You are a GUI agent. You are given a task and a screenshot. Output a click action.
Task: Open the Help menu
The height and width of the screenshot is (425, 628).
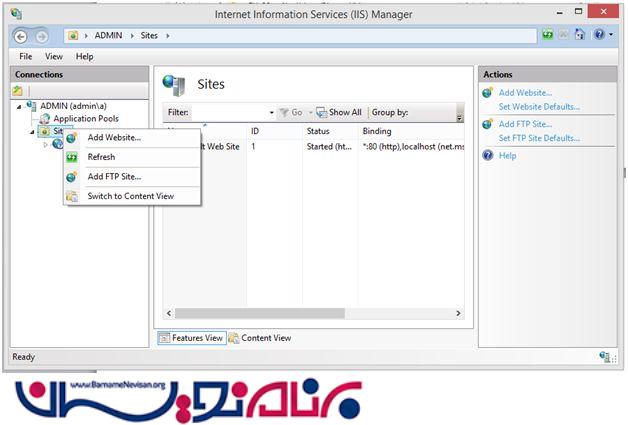(x=85, y=56)
